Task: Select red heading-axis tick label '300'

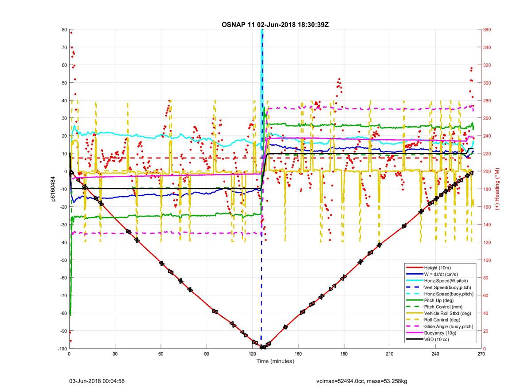Action: pyautogui.click(x=487, y=83)
